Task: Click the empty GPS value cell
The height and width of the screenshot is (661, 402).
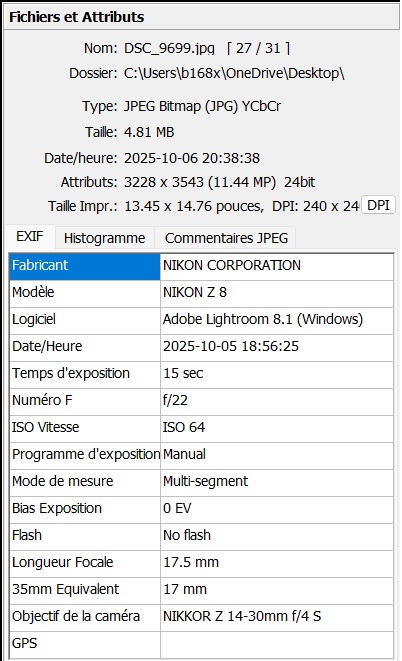Action: click(x=277, y=644)
